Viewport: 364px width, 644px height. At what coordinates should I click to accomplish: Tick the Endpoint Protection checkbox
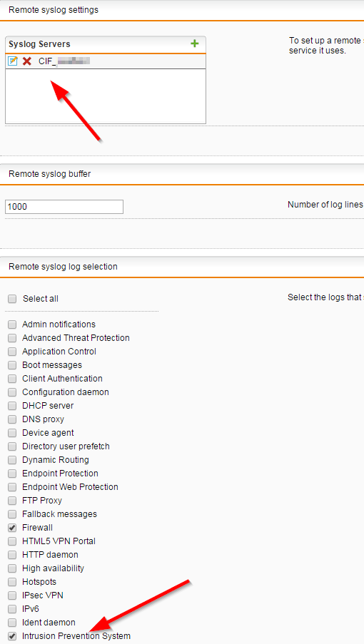pyautogui.click(x=12, y=474)
